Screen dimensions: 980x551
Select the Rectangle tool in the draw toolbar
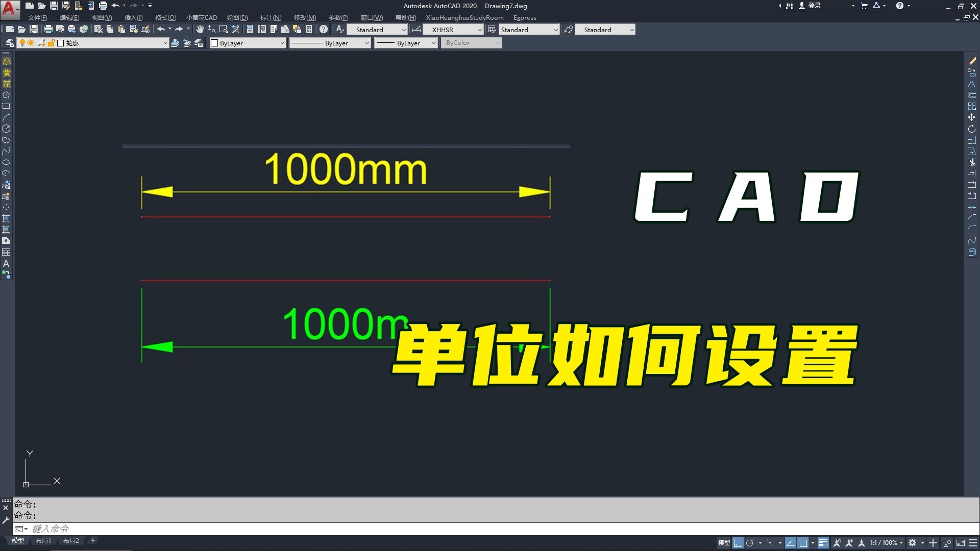click(7, 107)
